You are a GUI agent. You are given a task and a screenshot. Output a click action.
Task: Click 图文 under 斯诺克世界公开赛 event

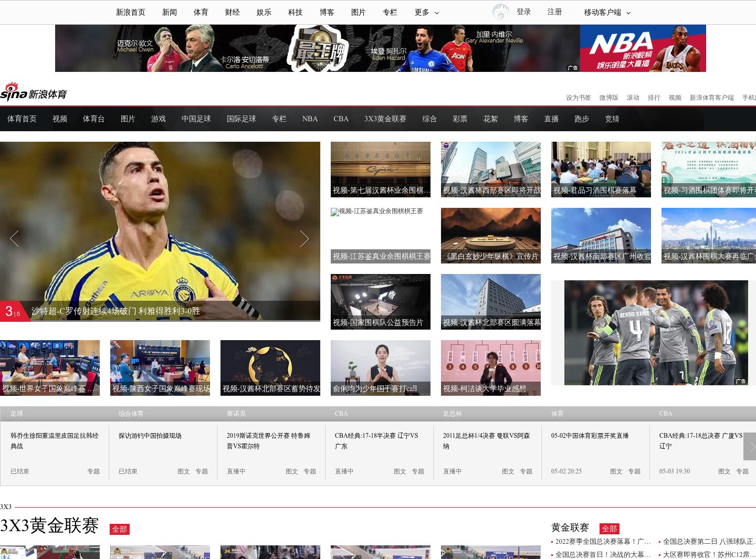292,471
